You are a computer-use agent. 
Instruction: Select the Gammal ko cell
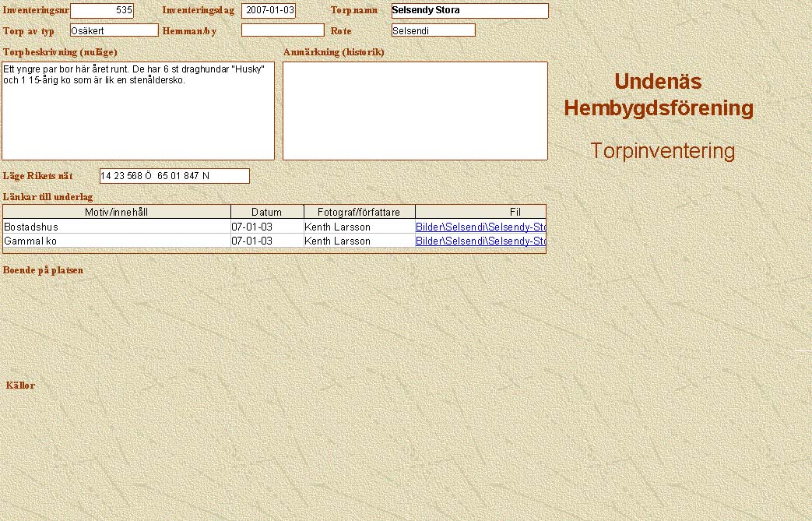pos(117,241)
